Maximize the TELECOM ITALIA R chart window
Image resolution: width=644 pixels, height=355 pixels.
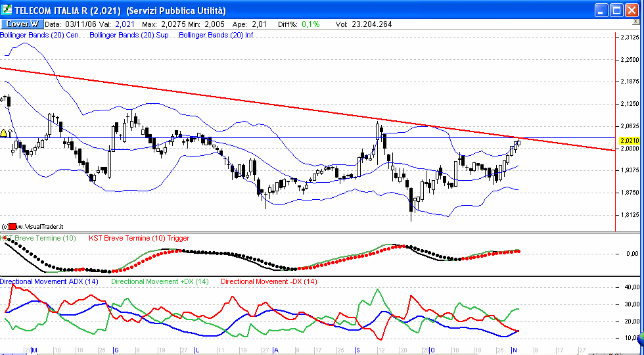click(x=616, y=11)
